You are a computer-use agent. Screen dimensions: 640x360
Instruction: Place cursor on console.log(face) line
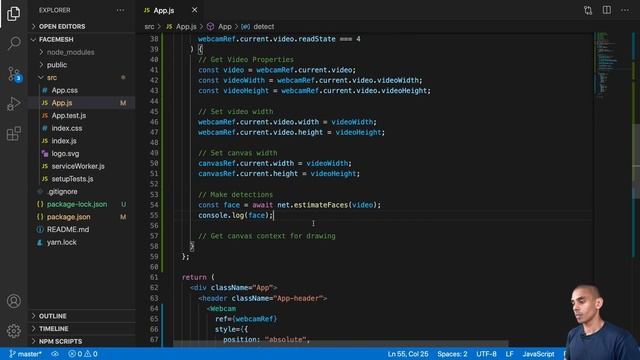click(236, 215)
